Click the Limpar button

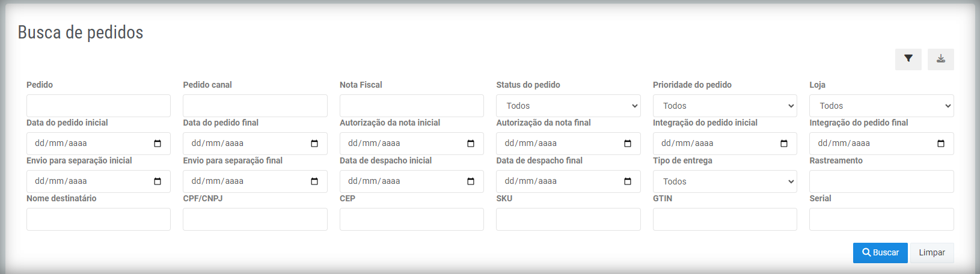click(932, 253)
